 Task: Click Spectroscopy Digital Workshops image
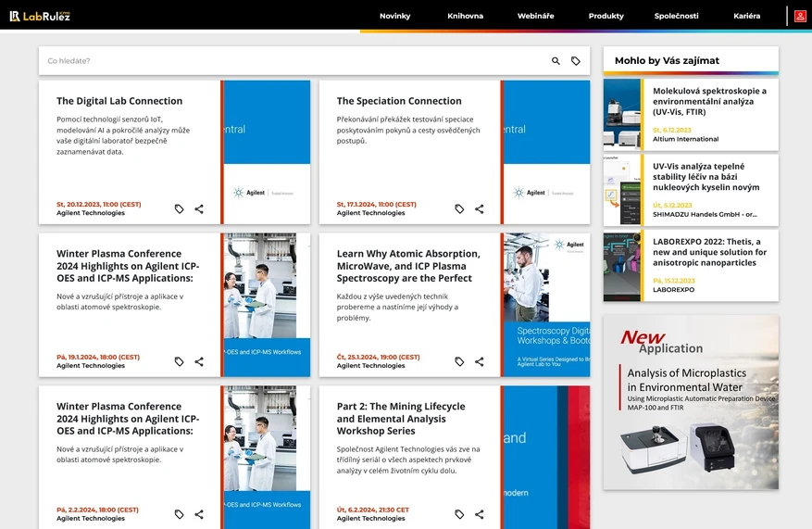click(547, 305)
